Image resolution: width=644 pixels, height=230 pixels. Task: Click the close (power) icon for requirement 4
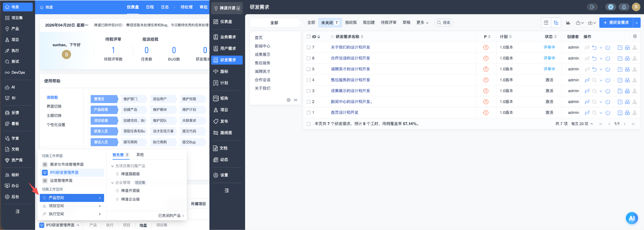pyautogui.click(x=607, y=80)
